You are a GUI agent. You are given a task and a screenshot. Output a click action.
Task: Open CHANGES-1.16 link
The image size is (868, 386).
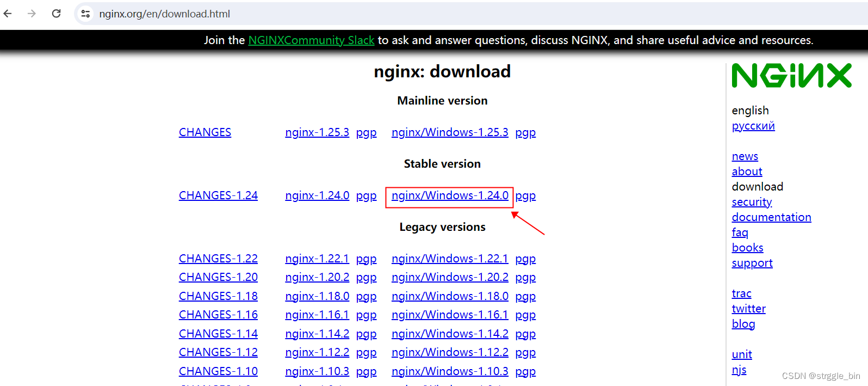(x=218, y=315)
